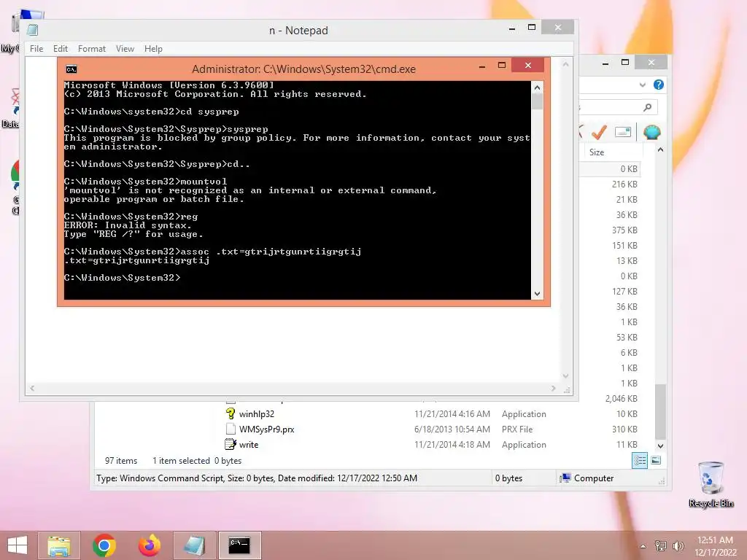Switch Explorer to large icons view
Screen dimensions: 747x560
tap(656, 460)
